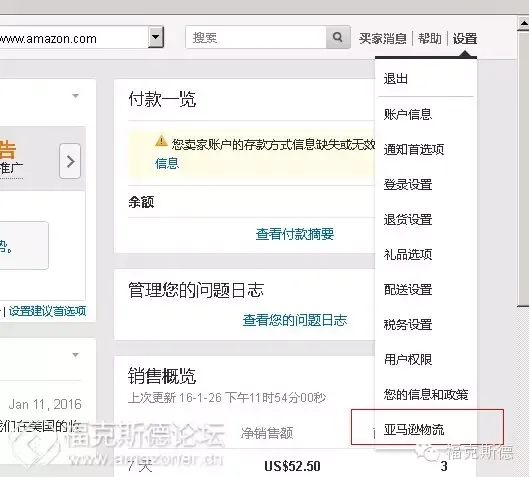Focus the 搜索 search input field
Viewport: 529px width, 477px height.
point(256,37)
